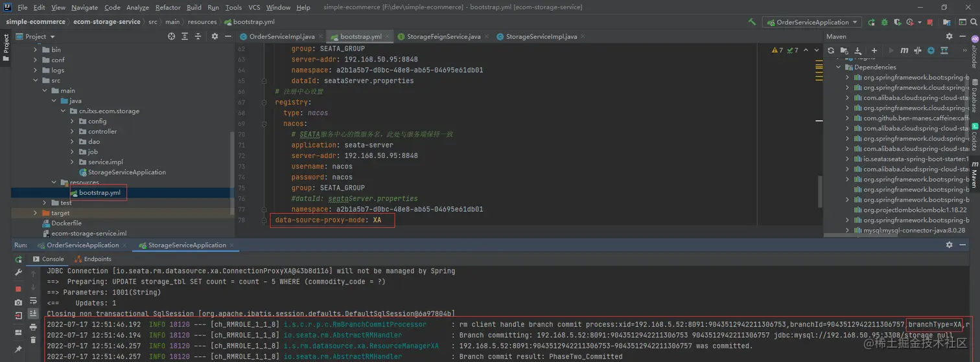Collapse the java folder
The height and width of the screenshot is (362, 980).
pyautogui.click(x=54, y=101)
